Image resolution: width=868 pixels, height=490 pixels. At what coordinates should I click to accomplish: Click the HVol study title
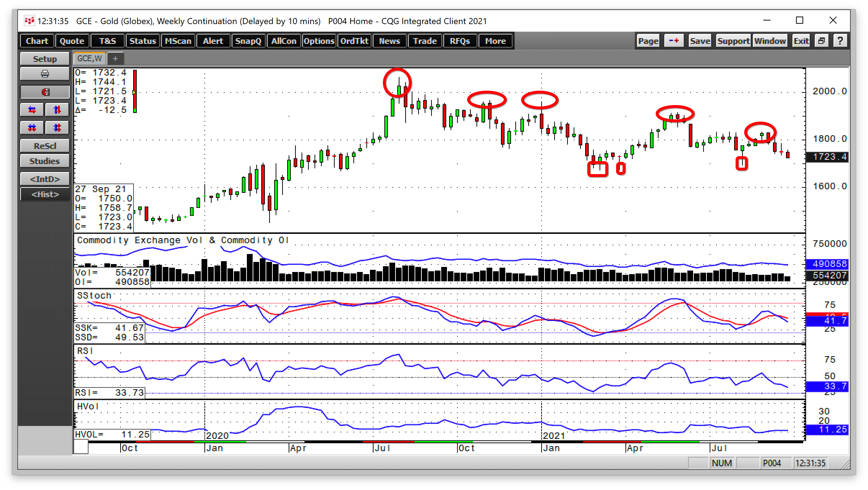tap(88, 406)
